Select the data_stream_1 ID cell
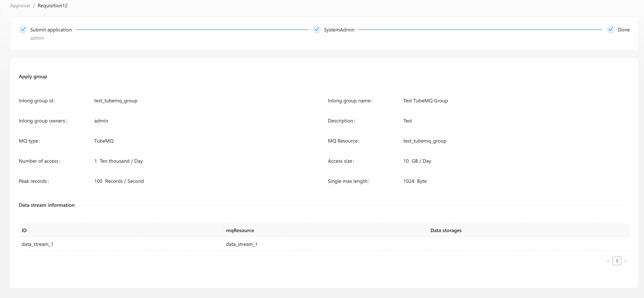This screenshot has height=298, width=644. pyautogui.click(x=37, y=244)
